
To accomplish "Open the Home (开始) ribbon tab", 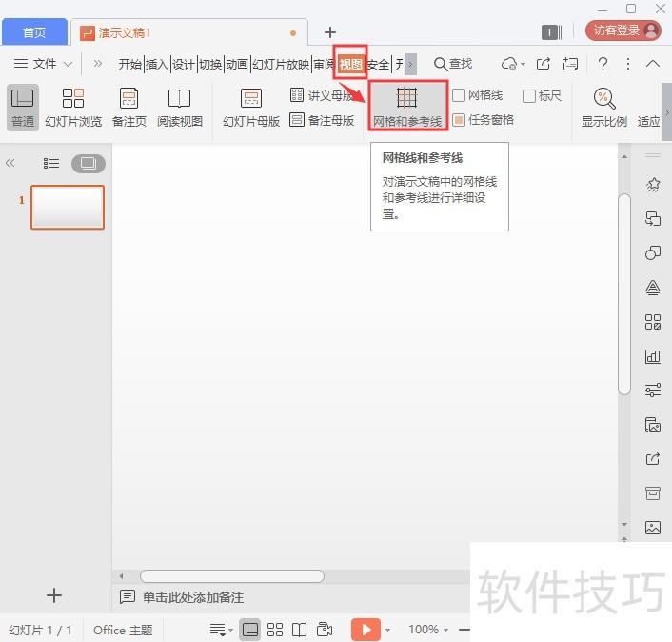I will (x=130, y=64).
